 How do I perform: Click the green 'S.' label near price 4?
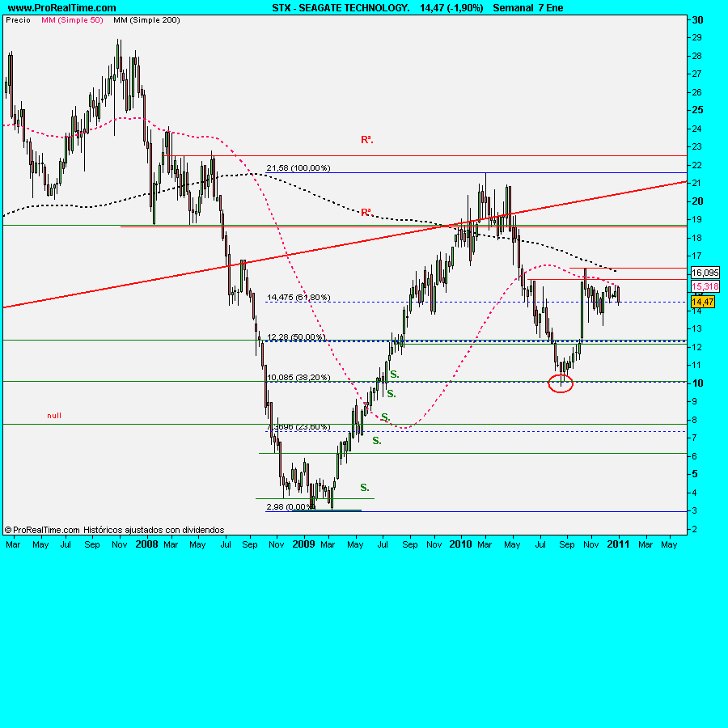365,488
